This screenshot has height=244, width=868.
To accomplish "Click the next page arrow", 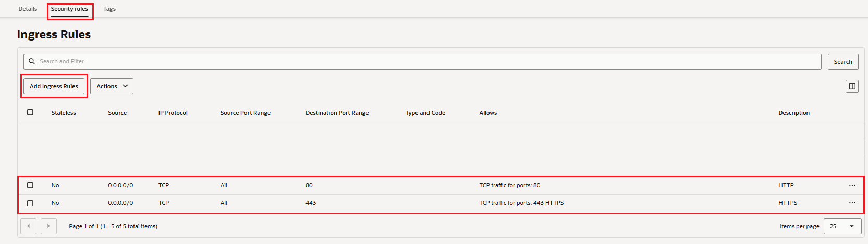I will pyautogui.click(x=48, y=226).
